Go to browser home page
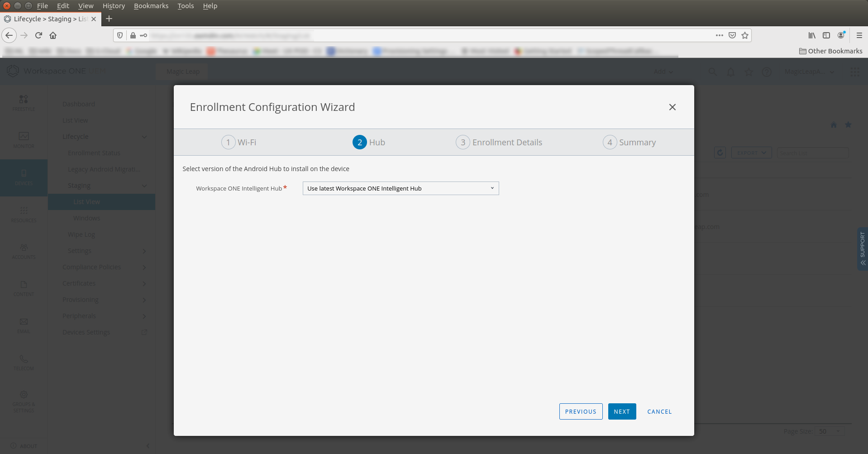Image resolution: width=868 pixels, height=454 pixels. (x=53, y=35)
